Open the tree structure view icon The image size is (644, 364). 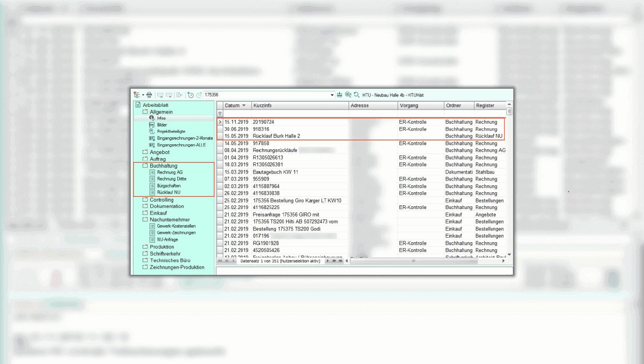[137, 95]
